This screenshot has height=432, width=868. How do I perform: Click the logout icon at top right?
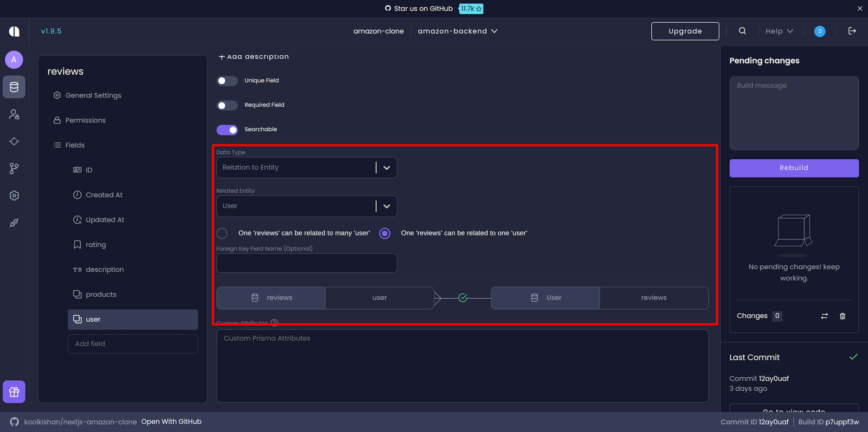click(x=852, y=31)
